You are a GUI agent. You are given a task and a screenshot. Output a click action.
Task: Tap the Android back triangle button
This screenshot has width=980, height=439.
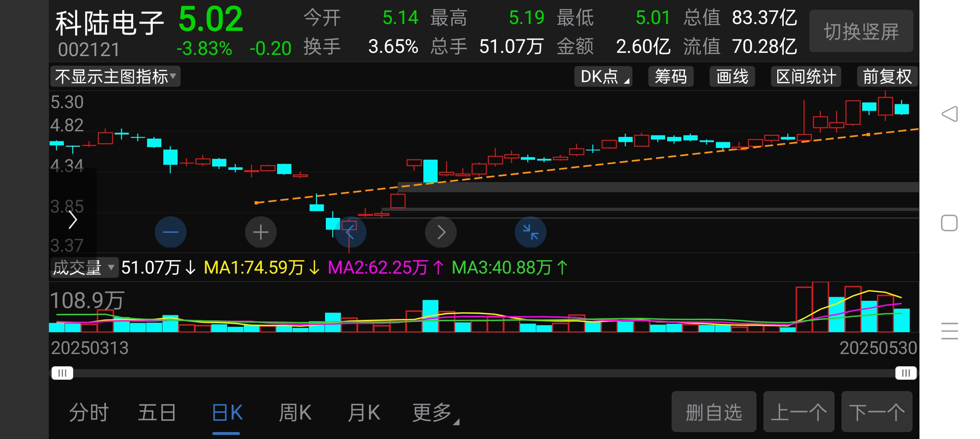point(950,114)
